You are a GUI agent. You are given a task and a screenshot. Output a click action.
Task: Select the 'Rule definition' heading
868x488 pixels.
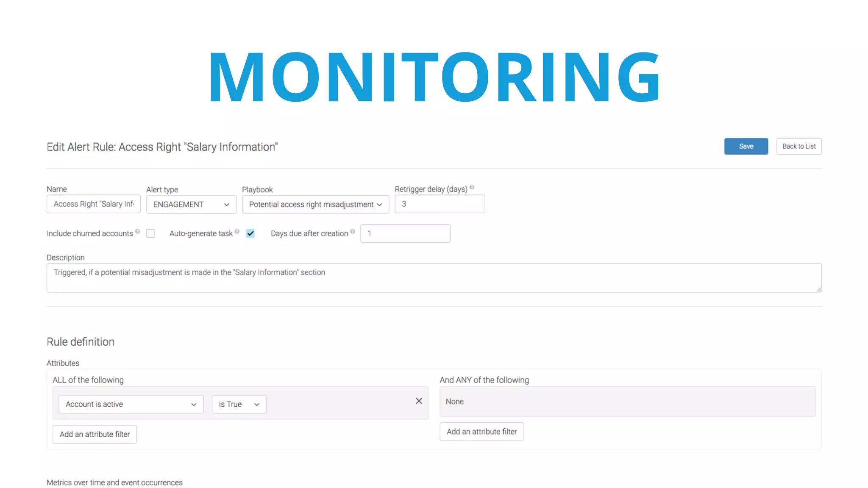click(x=81, y=342)
